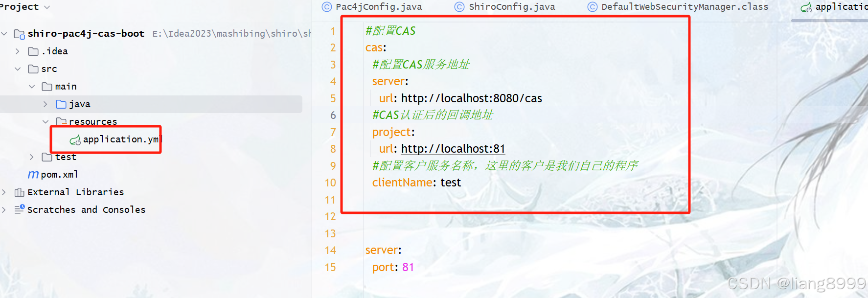This screenshot has width=868, height=298.
Task: Open the http://localhost:81 link
Action: pyautogui.click(x=453, y=149)
